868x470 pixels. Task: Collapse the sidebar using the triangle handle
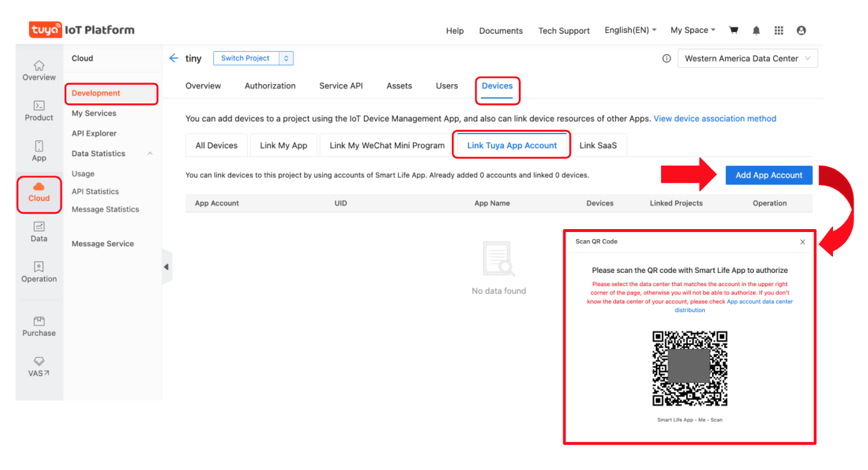click(167, 267)
